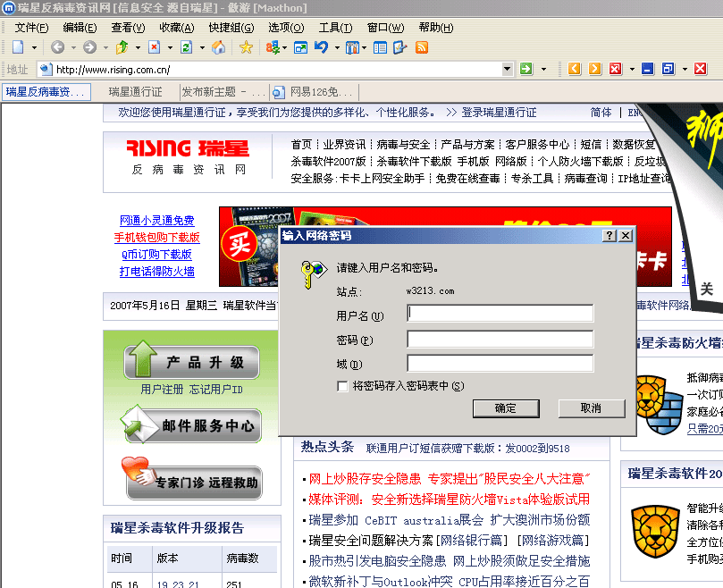
Task: Switch to the 网易126免 tab
Action: tap(314, 92)
